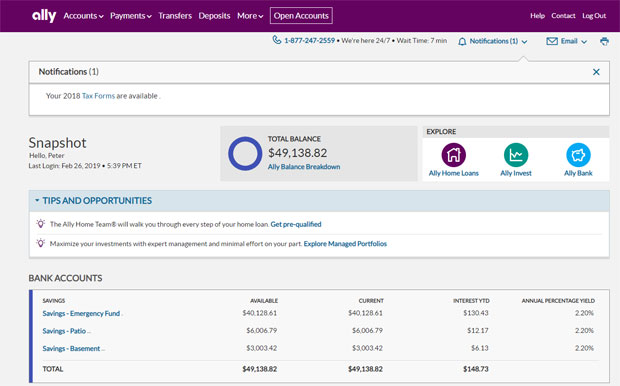Click the printer icon
The image size is (620, 386).
pyautogui.click(x=604, y=41)
